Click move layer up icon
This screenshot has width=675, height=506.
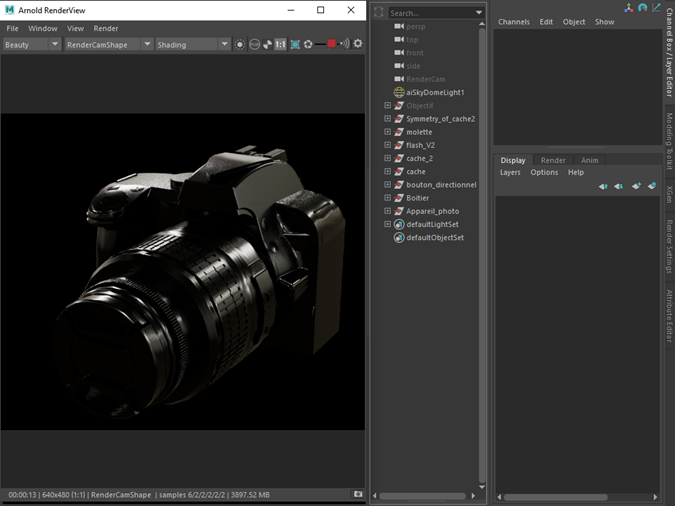click(603, 186)
